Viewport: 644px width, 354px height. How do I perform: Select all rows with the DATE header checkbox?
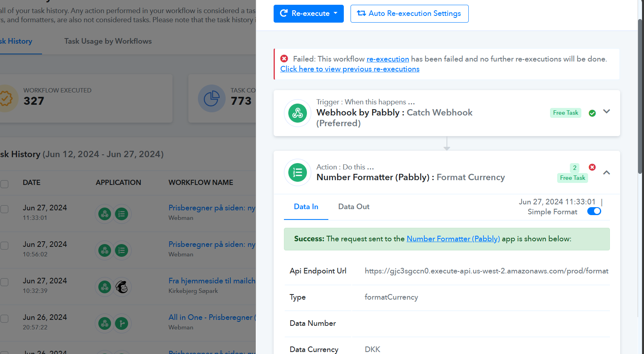point(4,184)
